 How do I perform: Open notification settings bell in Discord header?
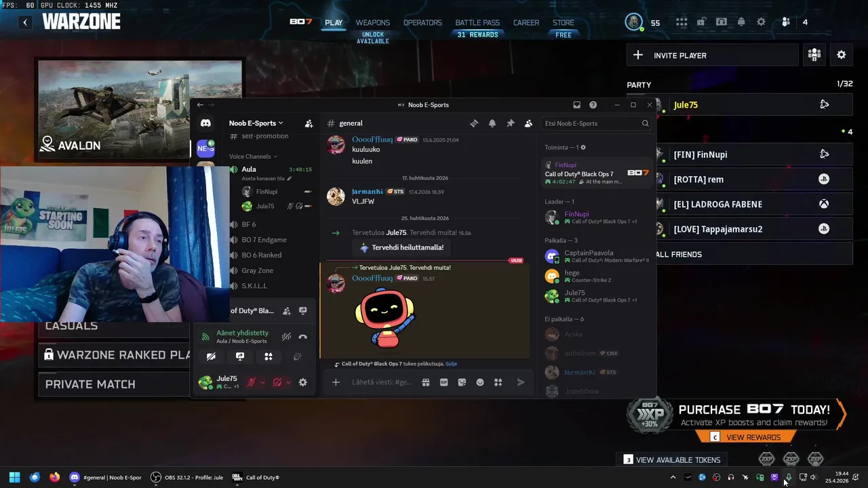coord(492,123)
